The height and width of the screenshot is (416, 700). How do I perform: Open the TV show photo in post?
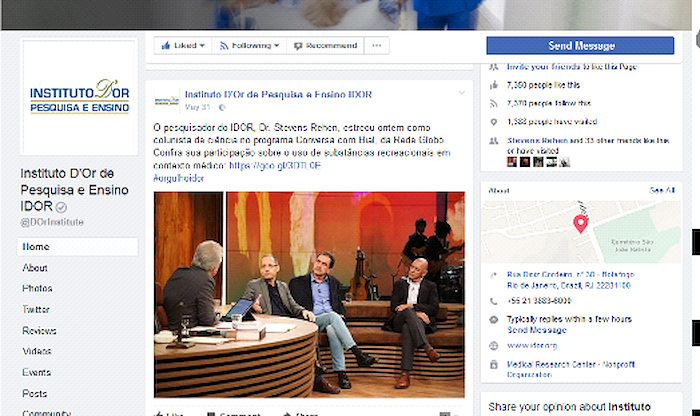(309, 295)
